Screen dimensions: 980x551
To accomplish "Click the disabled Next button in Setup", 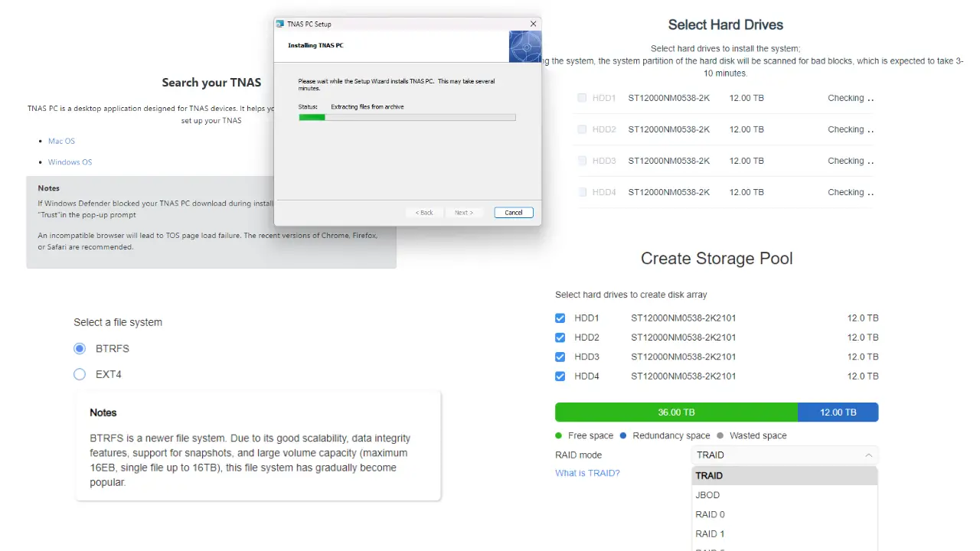I will click(x=464, y=212).
